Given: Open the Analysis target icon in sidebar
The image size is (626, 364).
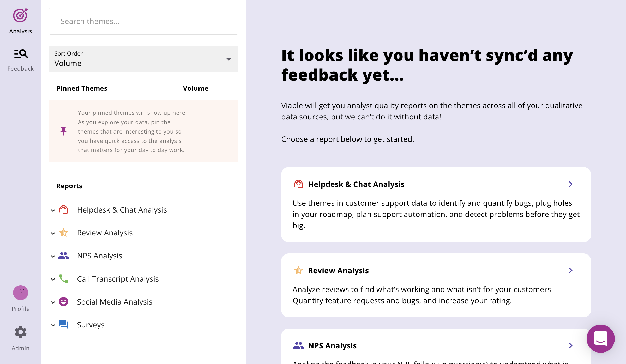Looking at the screenshot, I should (20, 15).
